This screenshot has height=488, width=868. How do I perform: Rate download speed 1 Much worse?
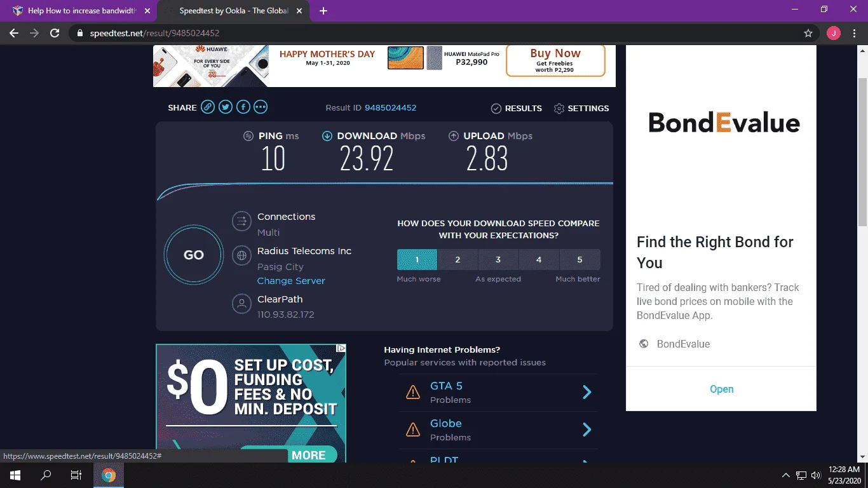tap(417, 260)
